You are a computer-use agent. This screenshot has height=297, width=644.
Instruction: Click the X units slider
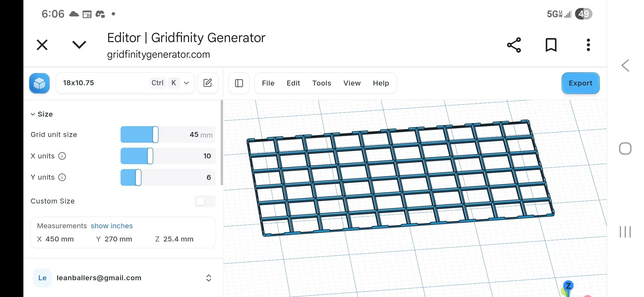168,156
